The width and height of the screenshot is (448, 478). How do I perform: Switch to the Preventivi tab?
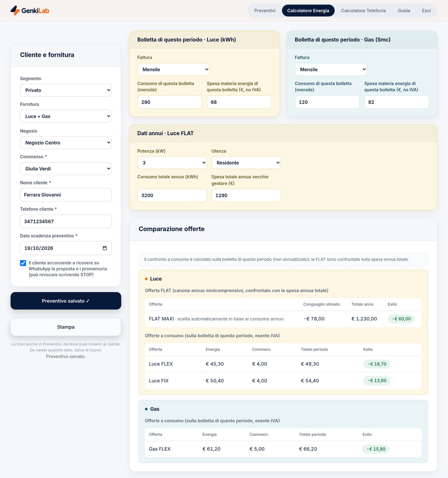point(265,10)
